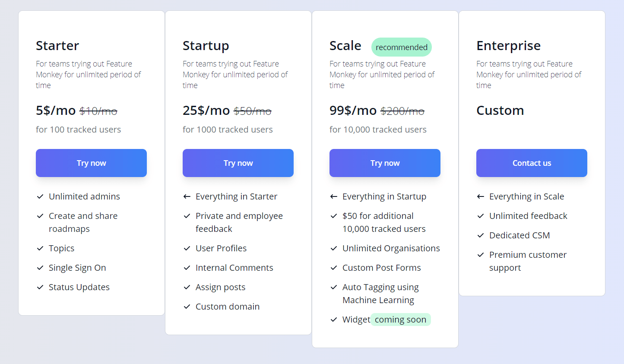Click the recommended badge beside Scale

pyautogui.click(x=401, y=47)
